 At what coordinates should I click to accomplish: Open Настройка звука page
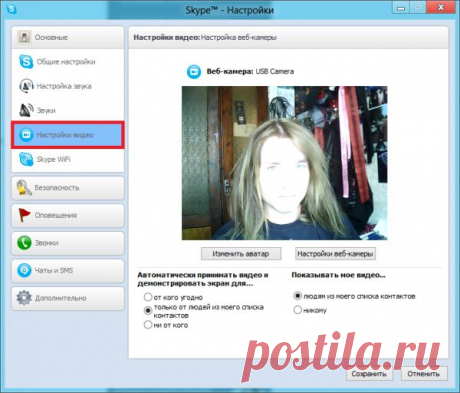[x=68, y=86]
